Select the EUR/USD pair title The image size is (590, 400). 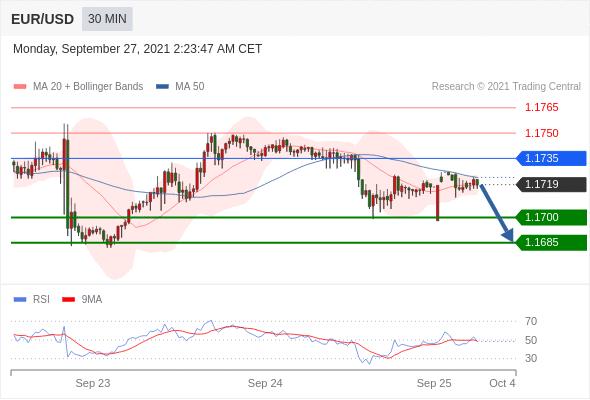tap(43, 19)
